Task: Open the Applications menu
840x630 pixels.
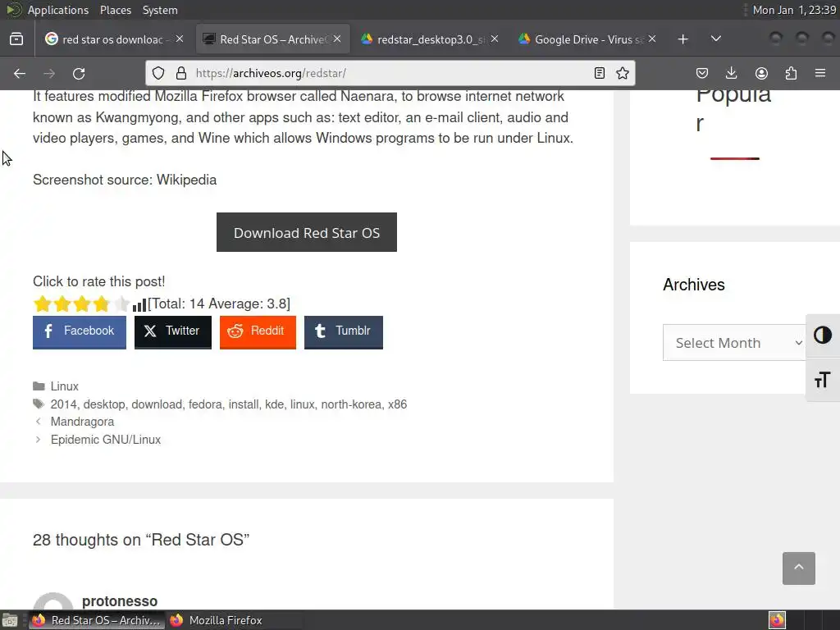Action: 58,10
